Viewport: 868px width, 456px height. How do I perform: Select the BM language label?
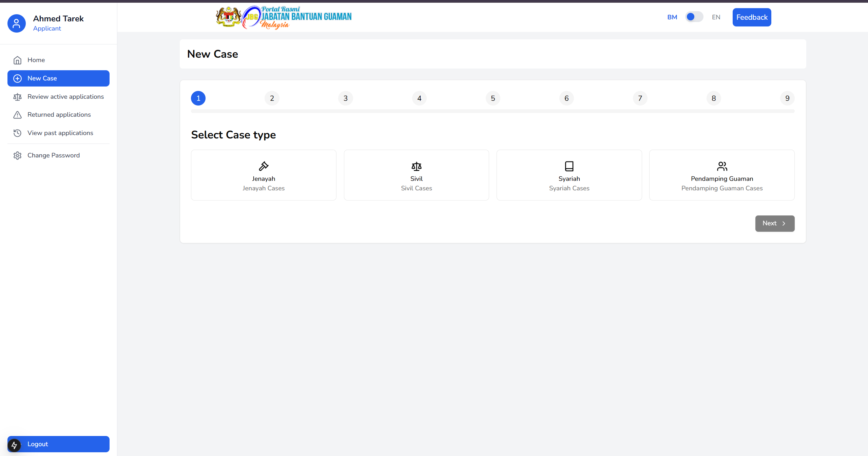(672, 17)
